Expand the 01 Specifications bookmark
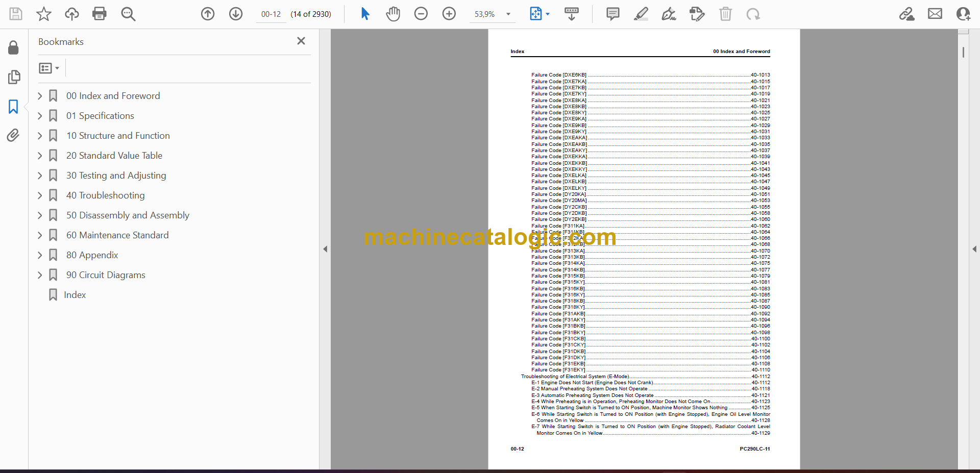The width and height of the screenshot is (980, 473). [x=40, y=116]
